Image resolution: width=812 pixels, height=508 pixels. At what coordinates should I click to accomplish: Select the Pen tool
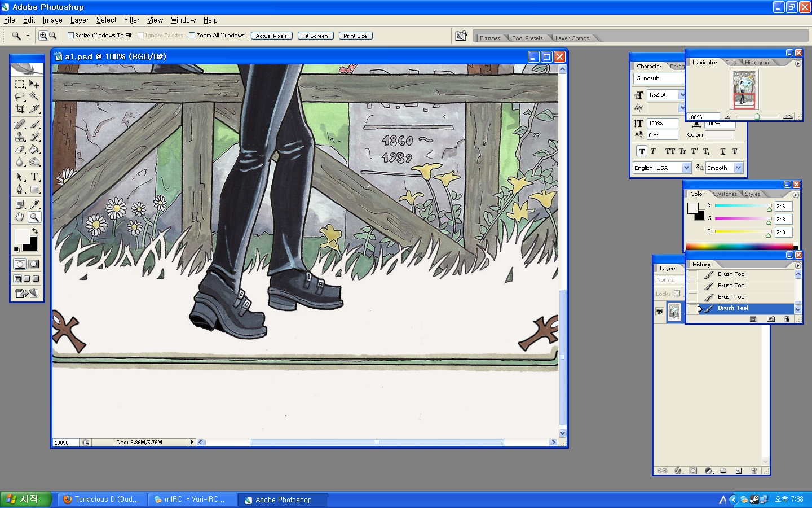tap(20, 189)
